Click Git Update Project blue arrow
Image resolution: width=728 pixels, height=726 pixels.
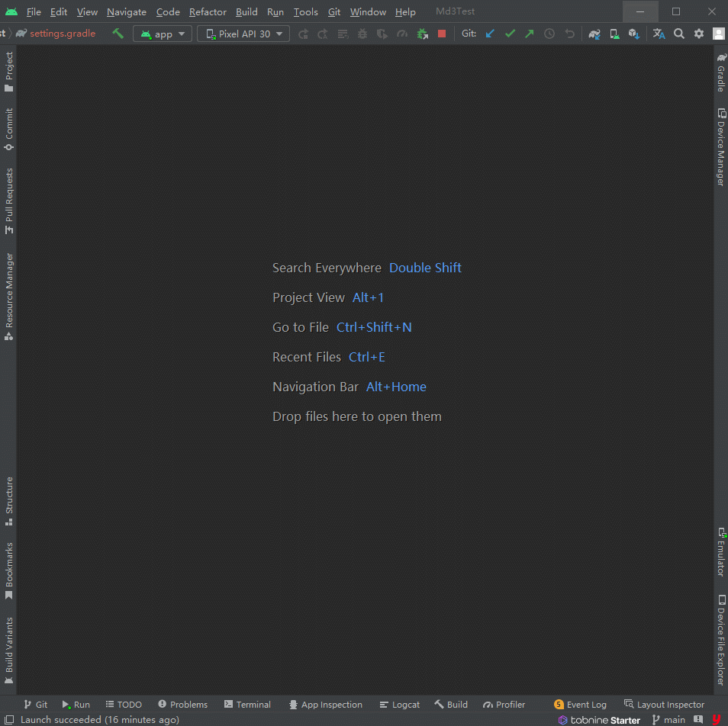click(490, 34)
